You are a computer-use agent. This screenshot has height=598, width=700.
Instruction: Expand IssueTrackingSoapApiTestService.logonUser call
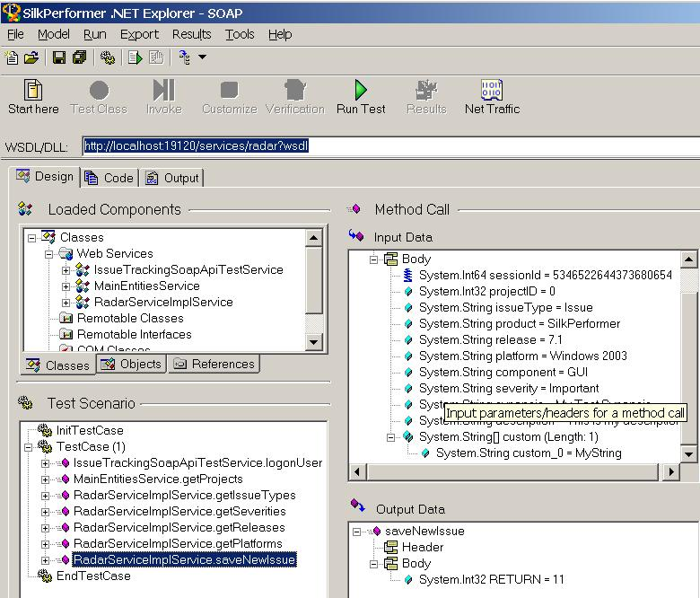(45, 463)
